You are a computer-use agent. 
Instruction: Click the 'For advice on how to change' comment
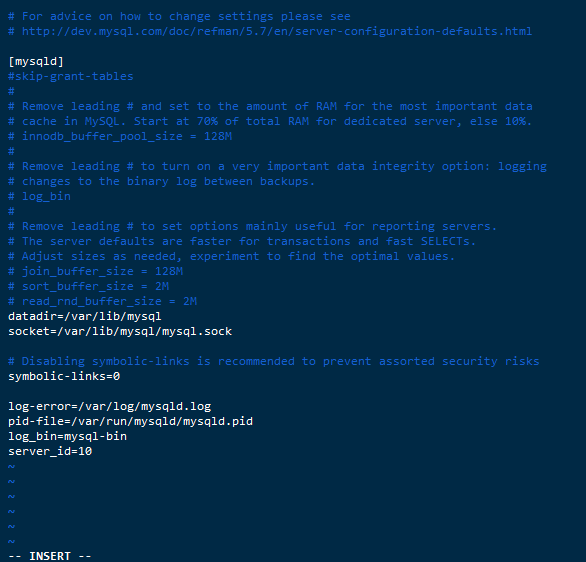tap(179, 16)
